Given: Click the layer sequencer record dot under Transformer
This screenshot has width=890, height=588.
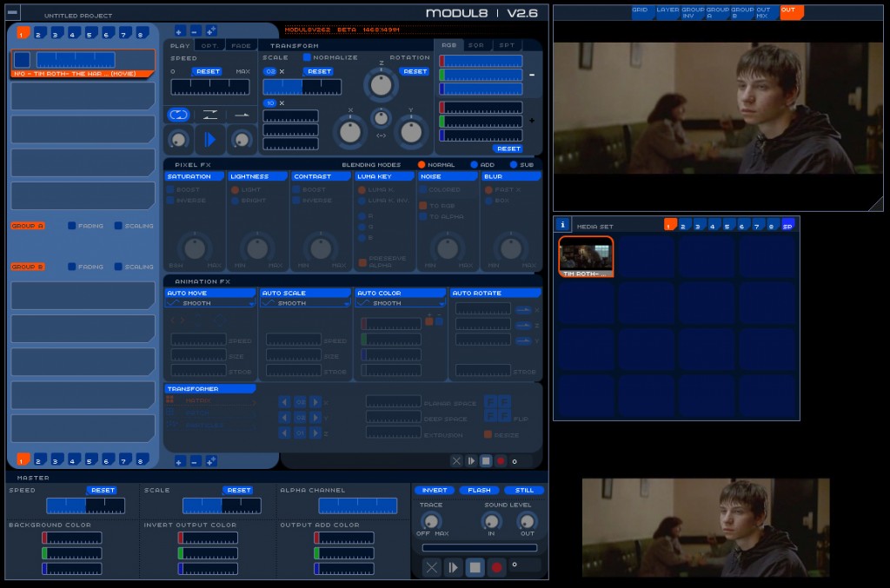Looking at the screenshot, I should 501,461.
